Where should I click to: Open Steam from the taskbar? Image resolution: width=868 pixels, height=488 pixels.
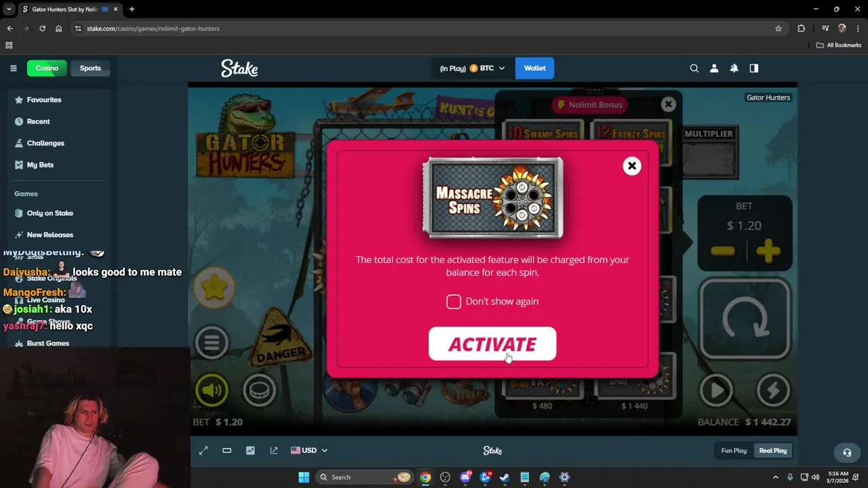pyautogui.click(x=505, y=477)
